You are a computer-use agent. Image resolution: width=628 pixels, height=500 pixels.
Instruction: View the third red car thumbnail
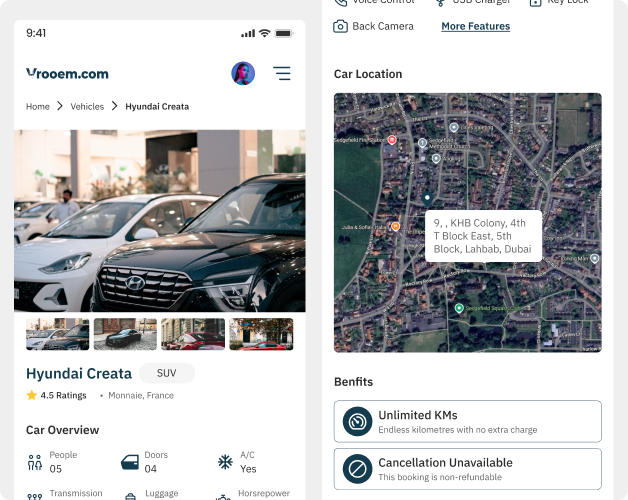pos(193,334)
